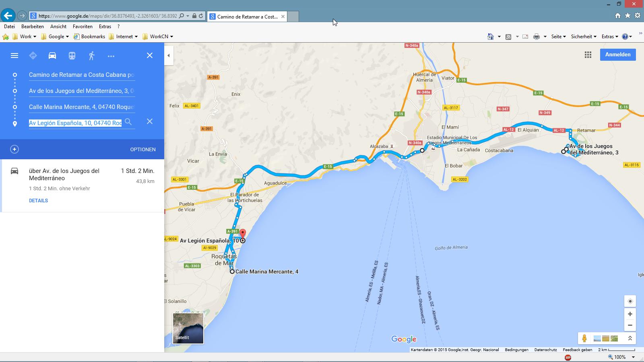Open route DETAILS link
The height and width of the screenshot is (362, 644).
38,200
